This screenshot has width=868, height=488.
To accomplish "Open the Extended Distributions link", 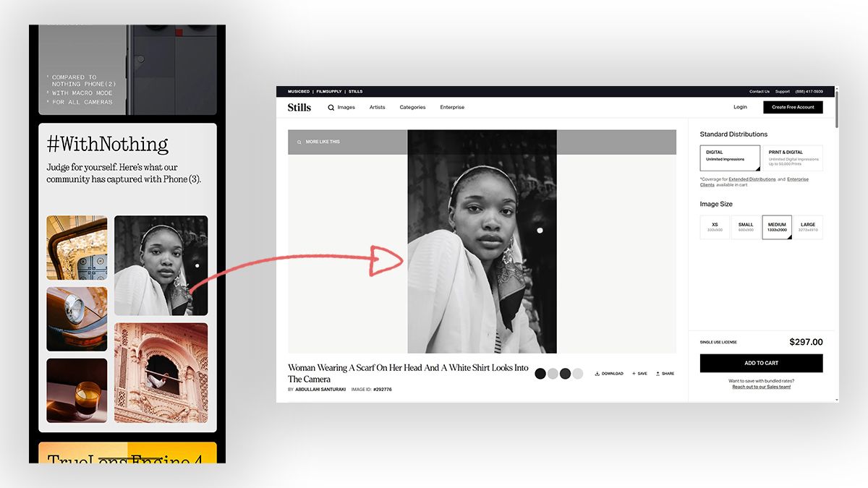I will click(752, 179).
